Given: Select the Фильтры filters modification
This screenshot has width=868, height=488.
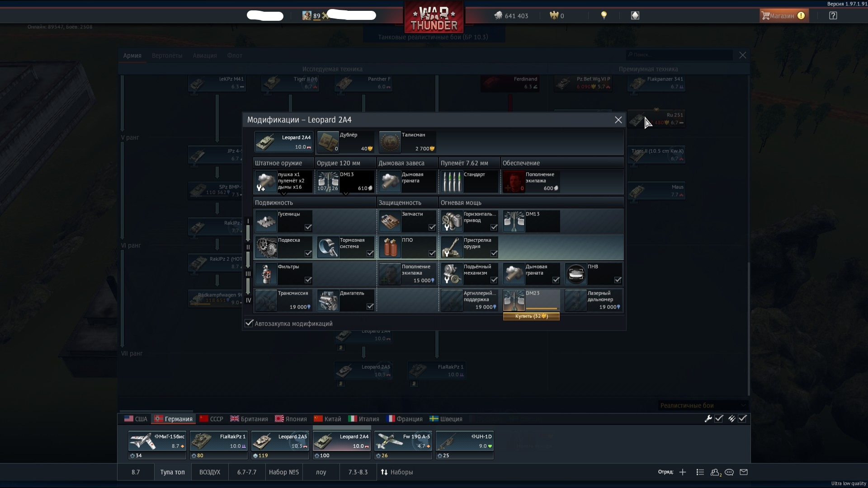Looking at the screenshot, I should tap(283, 274).
